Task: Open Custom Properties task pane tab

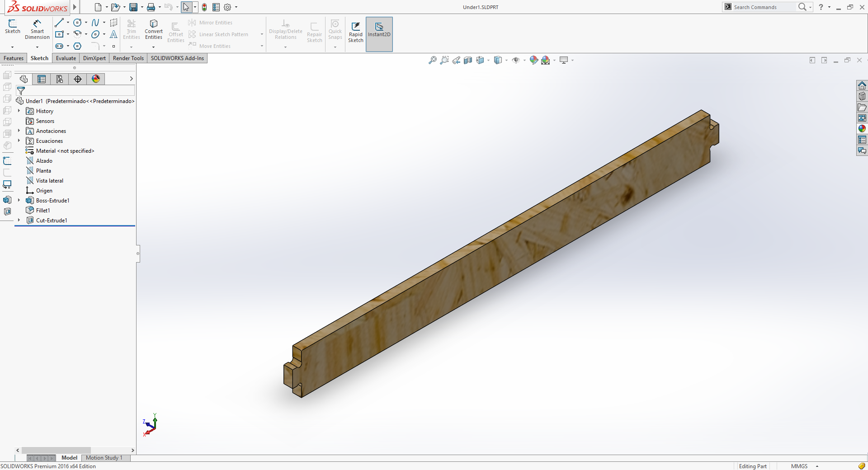Action: (862, 140)
